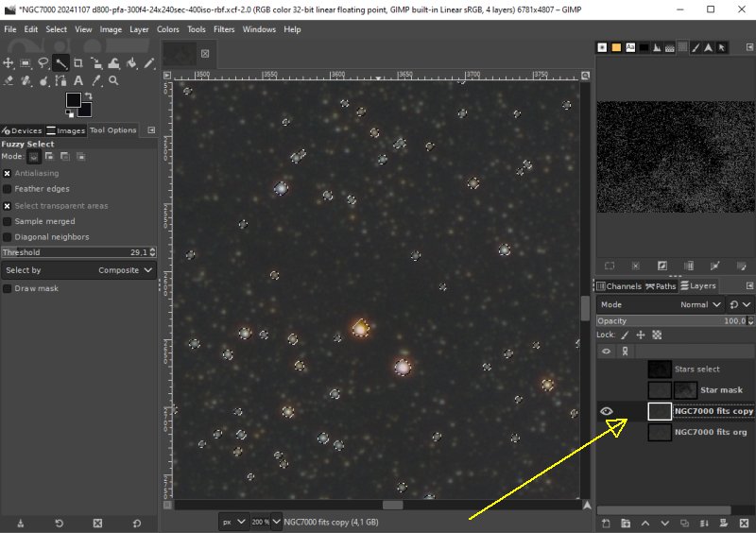Toggle the Antialiasing checkbox
Viewport: 756px width, 533px height.
[8, 173]
